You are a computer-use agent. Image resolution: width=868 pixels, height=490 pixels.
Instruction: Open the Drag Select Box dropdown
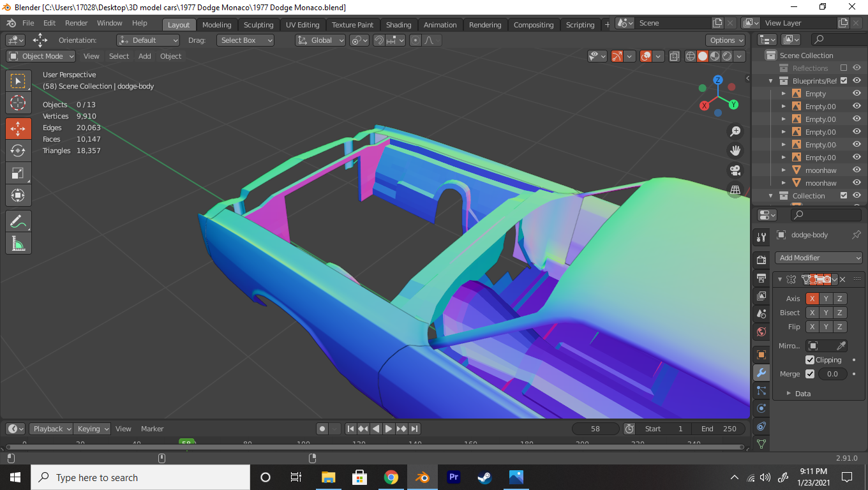point(245,40)
